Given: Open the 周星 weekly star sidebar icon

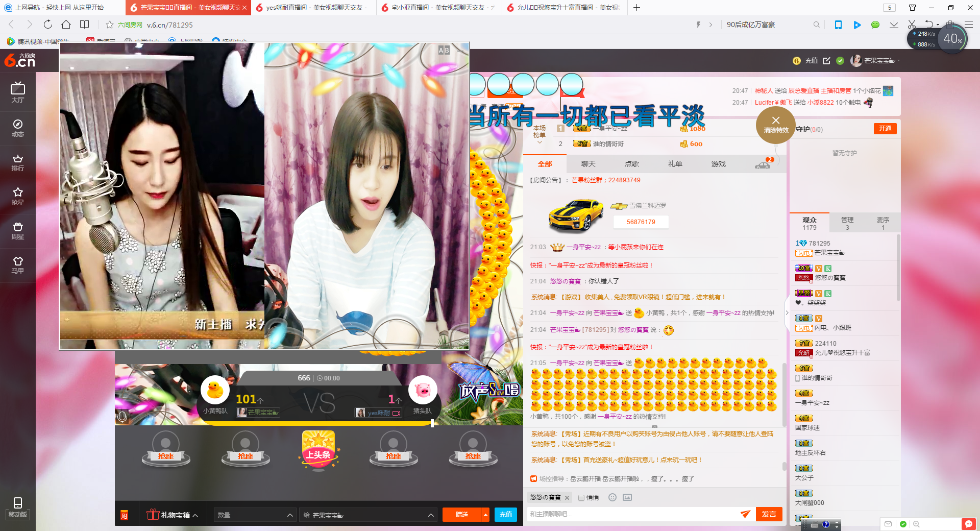Looking at the screenshot, I should click(18, 231).
